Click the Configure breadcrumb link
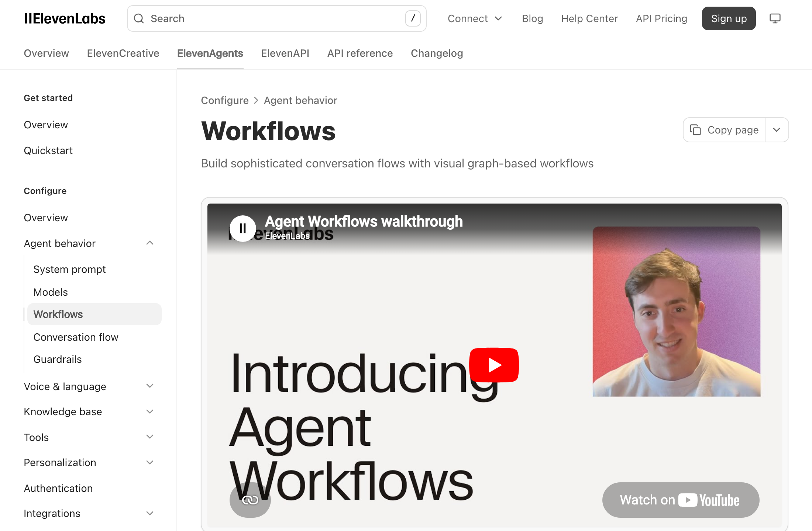 (x=225, y=100)
